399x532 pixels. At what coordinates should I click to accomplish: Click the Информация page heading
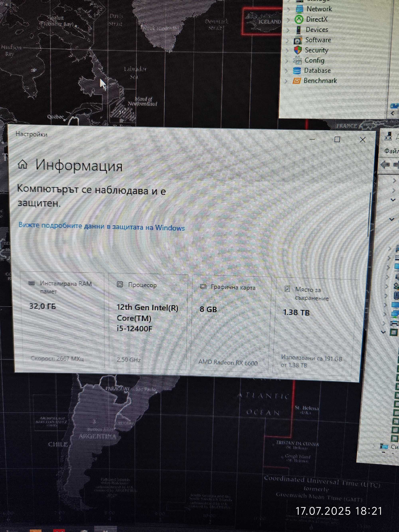(79, 166)
